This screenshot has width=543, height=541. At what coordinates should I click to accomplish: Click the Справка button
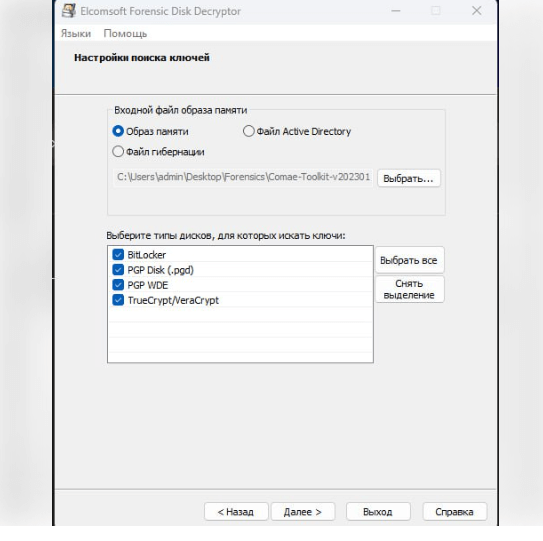coord(455,512)
